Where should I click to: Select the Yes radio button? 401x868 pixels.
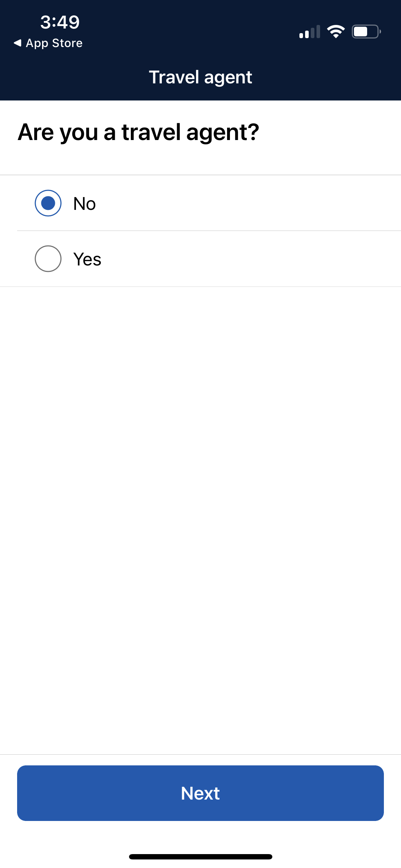click(48, 259)
